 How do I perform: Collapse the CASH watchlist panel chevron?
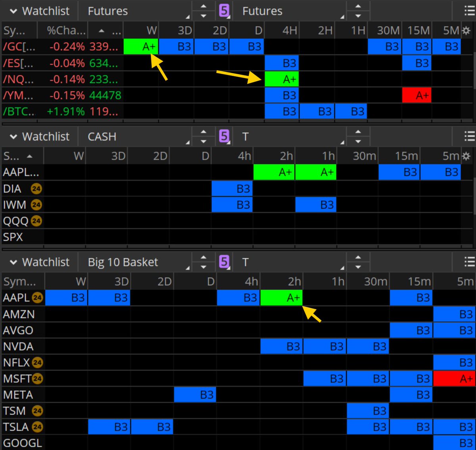click(13, 137)
